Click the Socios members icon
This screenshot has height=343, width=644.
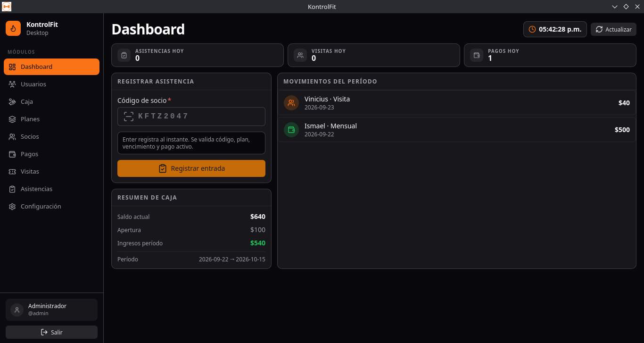[x=12, y=137]
